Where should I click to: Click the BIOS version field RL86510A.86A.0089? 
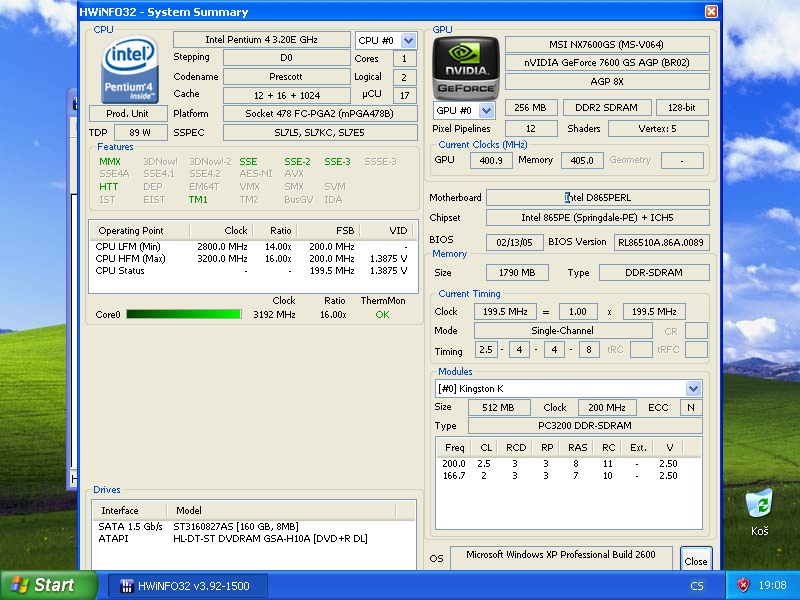click(x=662, y=242)
